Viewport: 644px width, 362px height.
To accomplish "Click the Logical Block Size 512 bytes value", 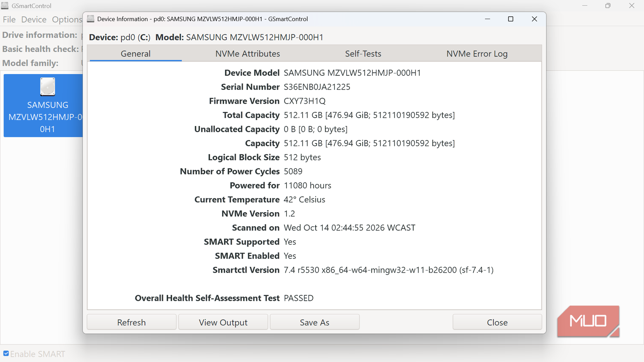I will (302, 157).
